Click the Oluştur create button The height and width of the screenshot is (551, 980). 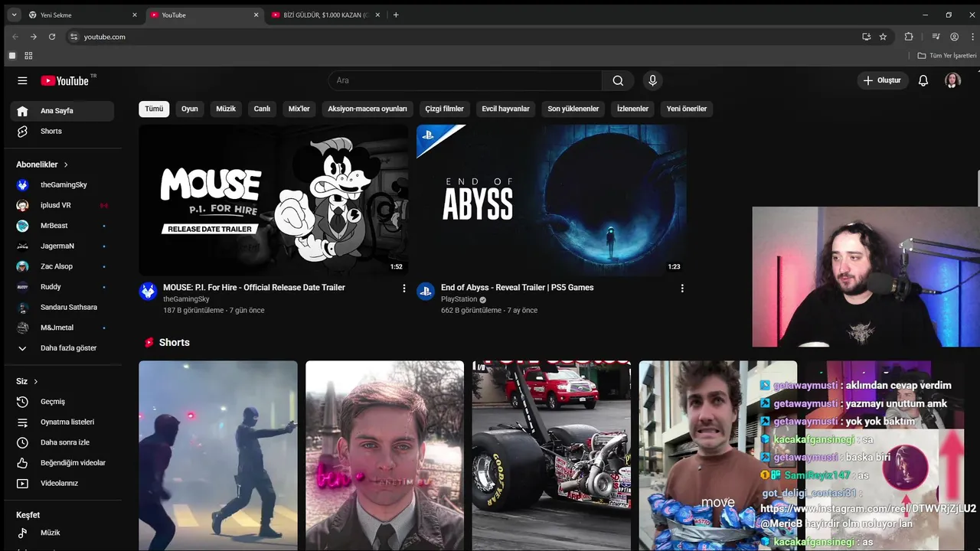click(x=882, y=80)
